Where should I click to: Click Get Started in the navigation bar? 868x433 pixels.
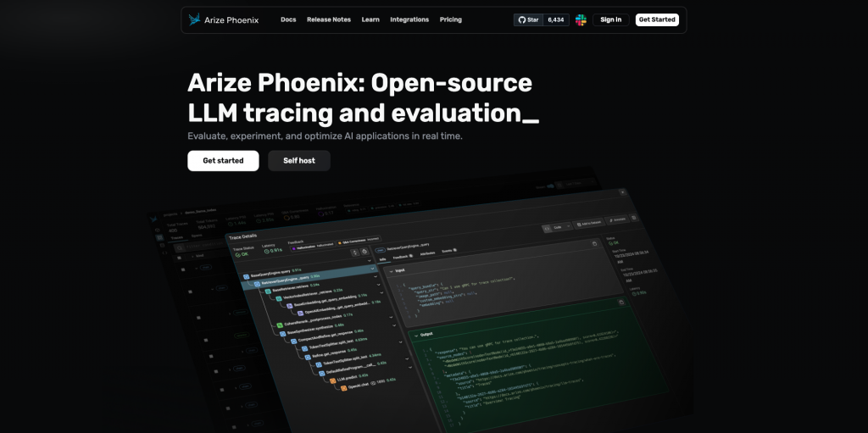(657, 20)
